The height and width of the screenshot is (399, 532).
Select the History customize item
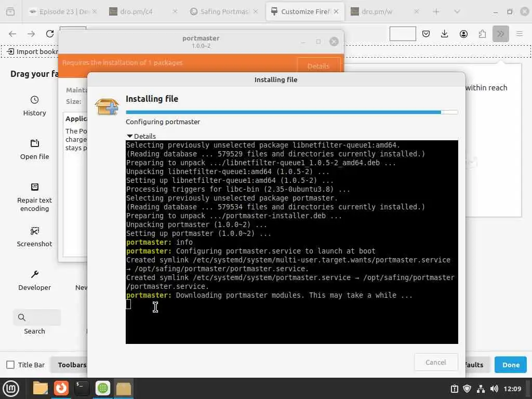click(x=35, y=106)
